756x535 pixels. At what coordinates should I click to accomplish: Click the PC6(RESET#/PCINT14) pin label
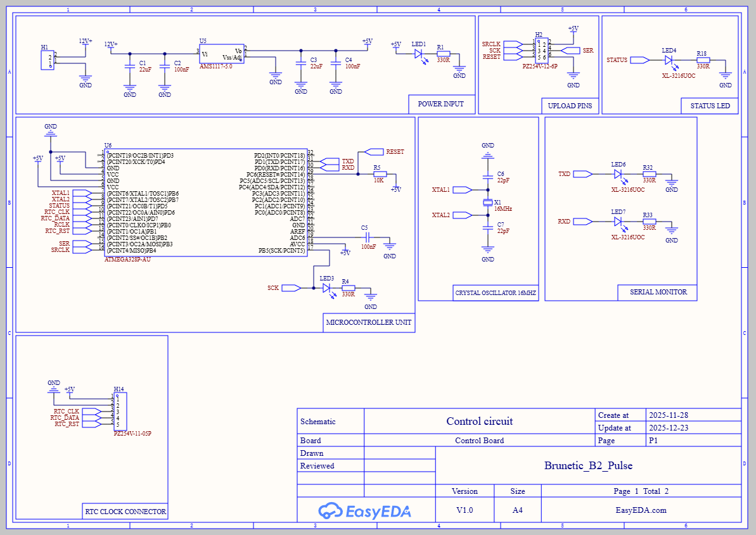coord(276,174)
